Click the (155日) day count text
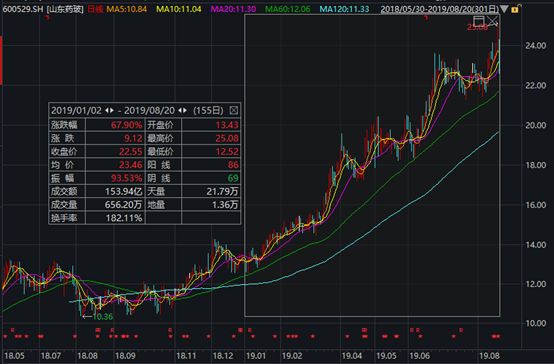The height and width of the screenshot is (364, 554). point(208,110)
